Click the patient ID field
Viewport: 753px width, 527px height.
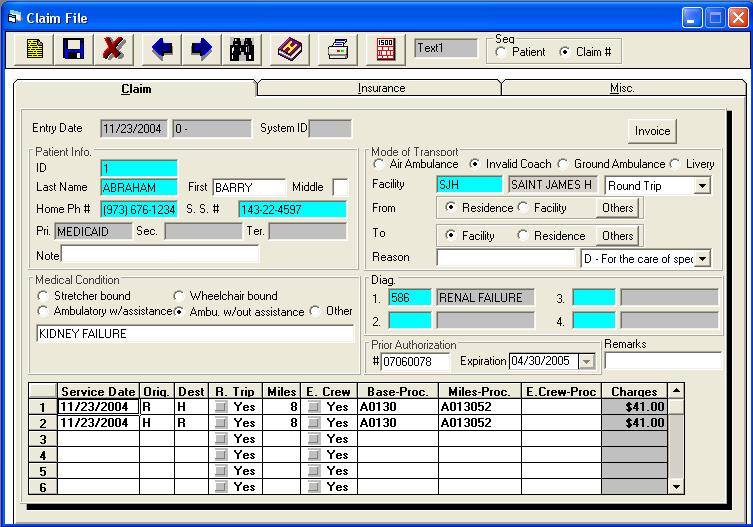(139, 169)
